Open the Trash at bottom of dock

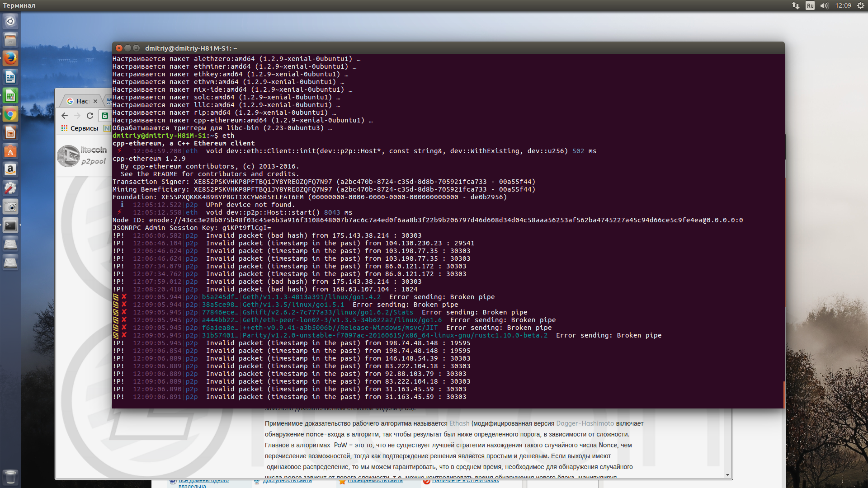tap(10, 477)
